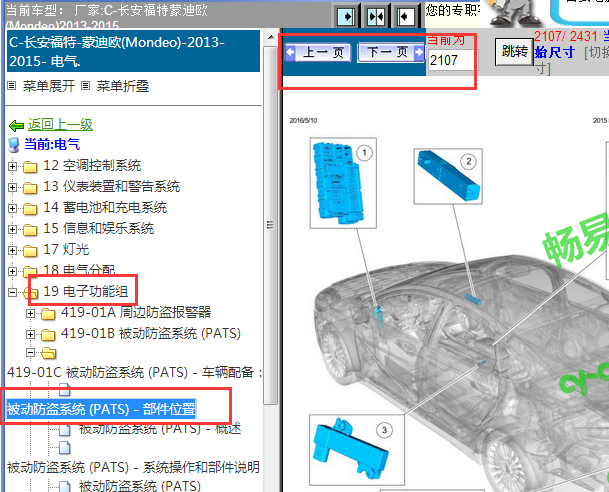Viewport: 609px width, 492px height.
Task: Open 15 信息和娱乐系统 tree item
Action: pyautogui.click(x=99, y=229)
